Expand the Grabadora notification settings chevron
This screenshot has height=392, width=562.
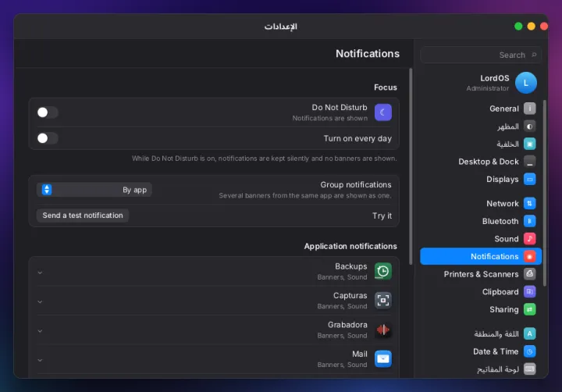tap(40, 331)
